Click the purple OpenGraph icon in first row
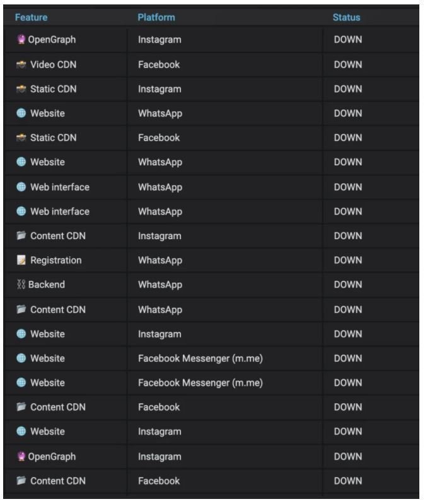The image size is (425, 504). [x=21, y=39]
